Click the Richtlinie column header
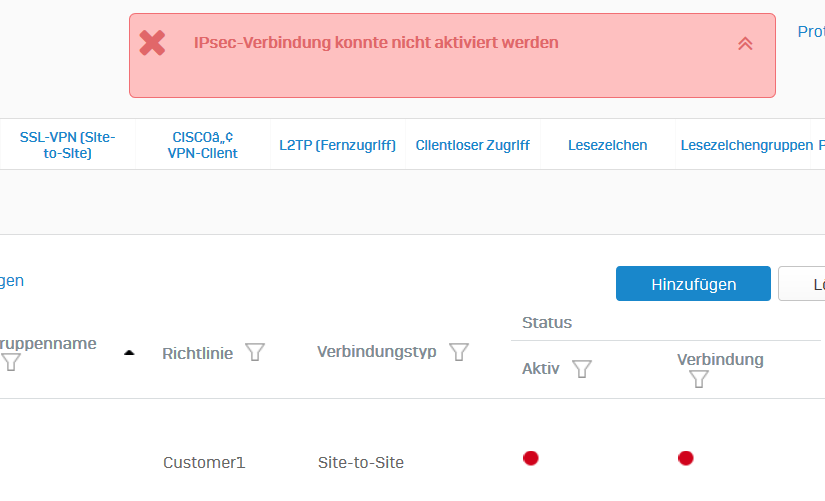This screenshot has width=825, height=501. click(x=197, y=354)
